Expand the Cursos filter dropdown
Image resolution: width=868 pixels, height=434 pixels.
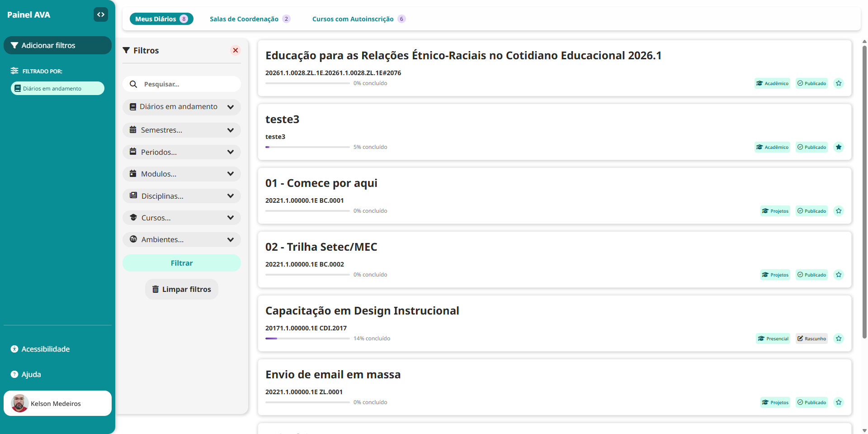tap(182, 218)
